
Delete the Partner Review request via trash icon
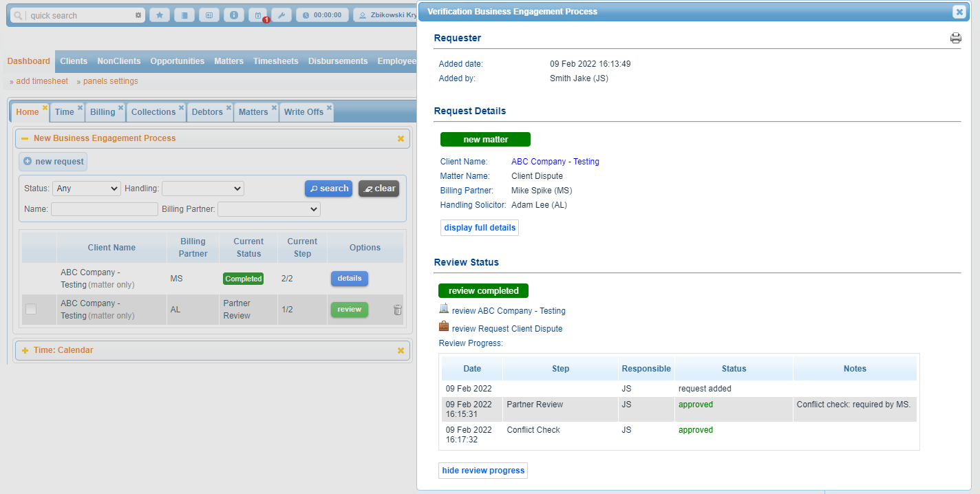397,310
